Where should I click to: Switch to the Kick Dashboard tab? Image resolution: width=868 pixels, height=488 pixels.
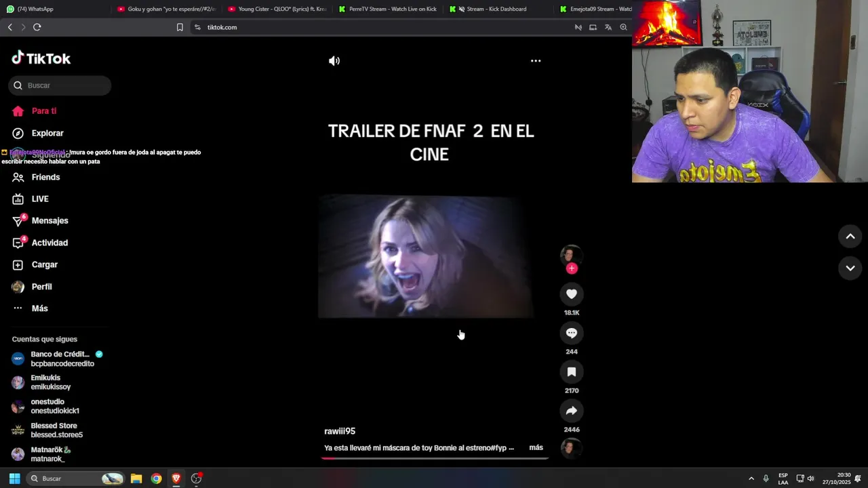499,9
